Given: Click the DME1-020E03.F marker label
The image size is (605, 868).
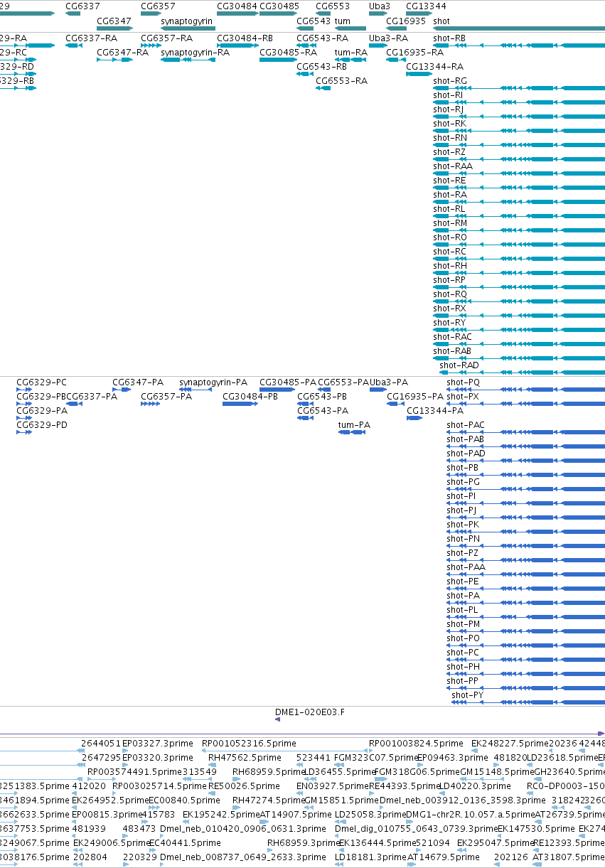Looking at the screenshot, I should (x=310, y=712).
